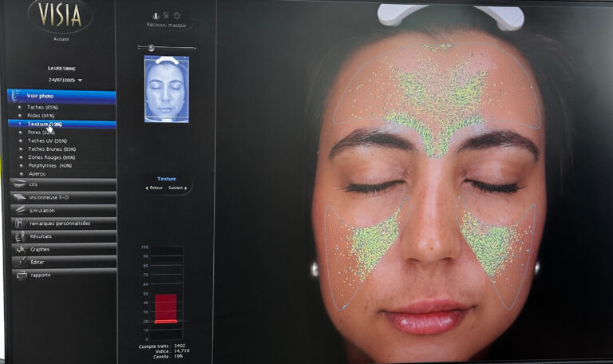Viewport: 613px width, 364px height.
Task: Select the Taches Brunes (83%) analysis
Action: point(52,149)
